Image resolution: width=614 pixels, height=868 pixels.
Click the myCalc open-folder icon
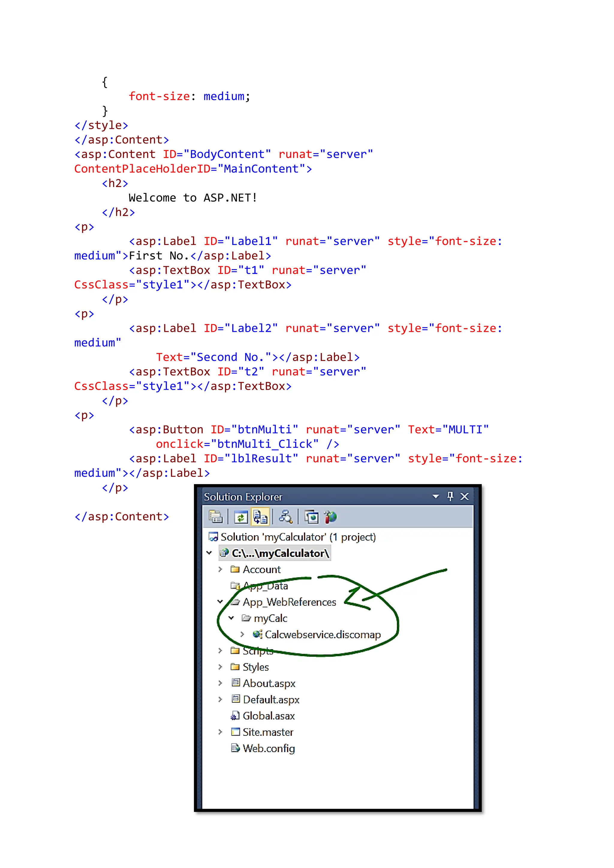[x=246, y=618]
